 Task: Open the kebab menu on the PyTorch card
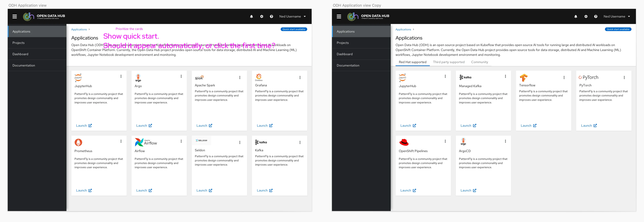(624, 78)
